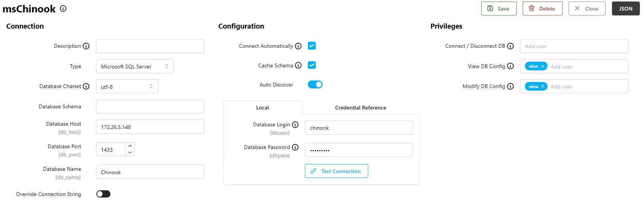Select the Local credentials tab
The image size is (644, 202).
(x=262, y=108)
